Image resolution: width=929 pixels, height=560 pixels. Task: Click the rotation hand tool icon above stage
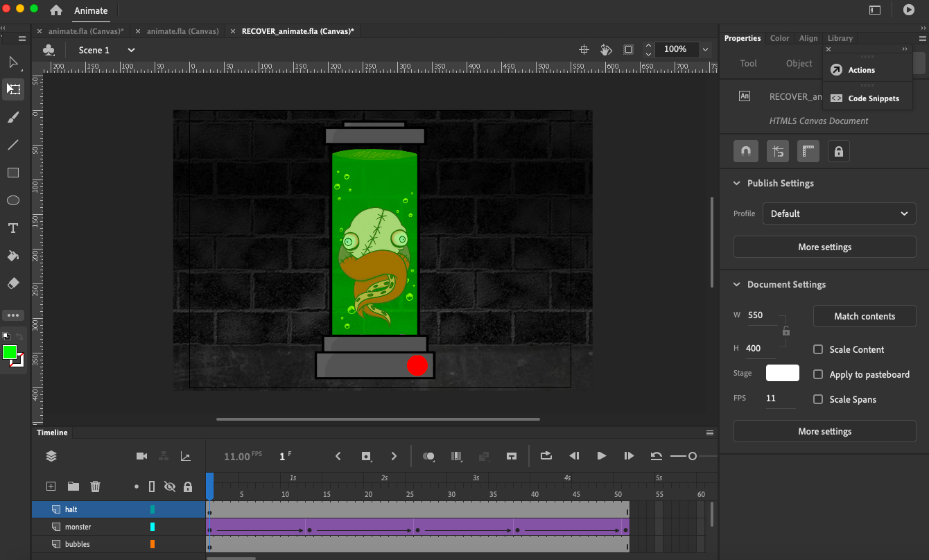[x=606, y=49]
